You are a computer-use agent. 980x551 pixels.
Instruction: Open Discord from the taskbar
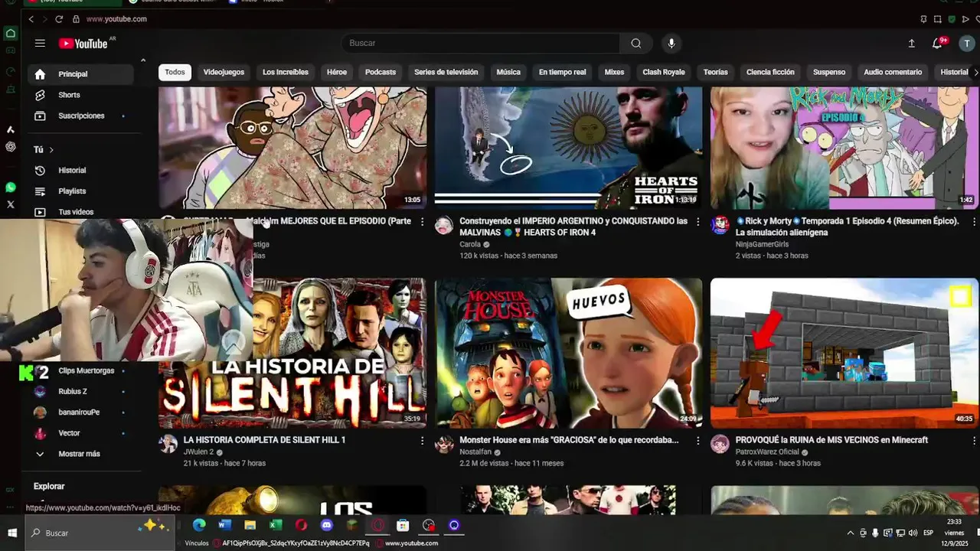click(327, 525)
